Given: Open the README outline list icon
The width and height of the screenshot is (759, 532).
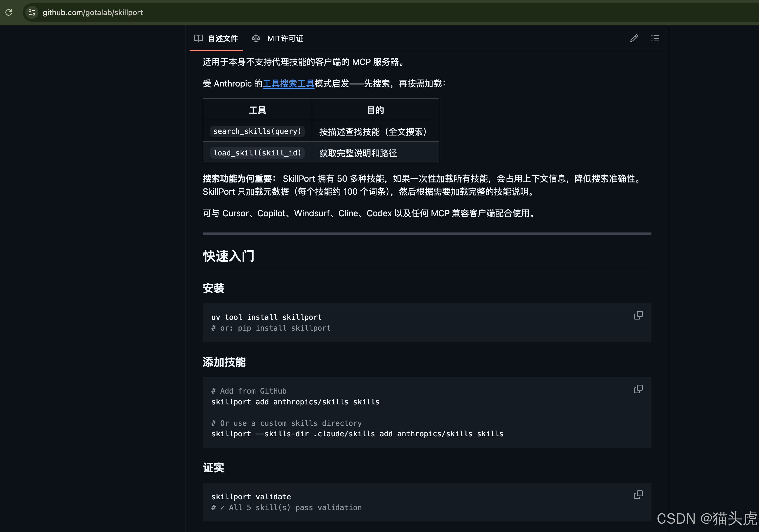Looking at the screenshot, I should pos(655,38).
